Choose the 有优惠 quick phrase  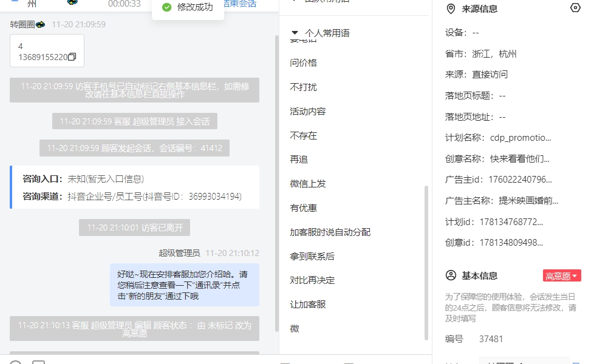click(304, 208)
